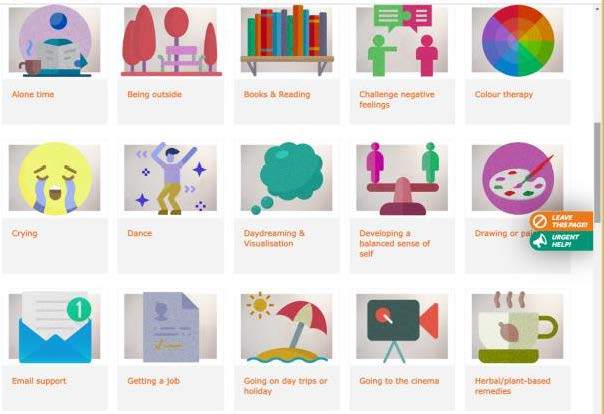
Task: Select the resume document job icon
Action: [x=170, y=327]
